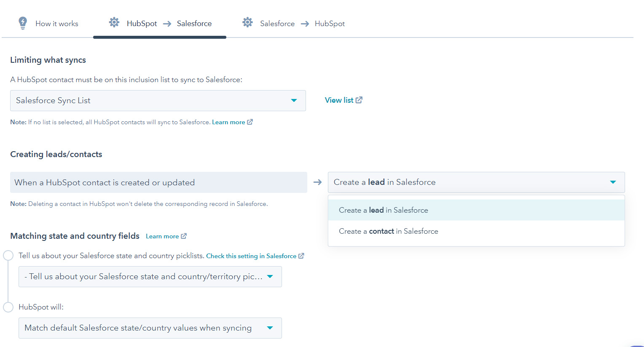Click external icon beside Matching state Learn more
Image resolution: width=644 pixels, height=347 pixels.
[x=184, y=236]
